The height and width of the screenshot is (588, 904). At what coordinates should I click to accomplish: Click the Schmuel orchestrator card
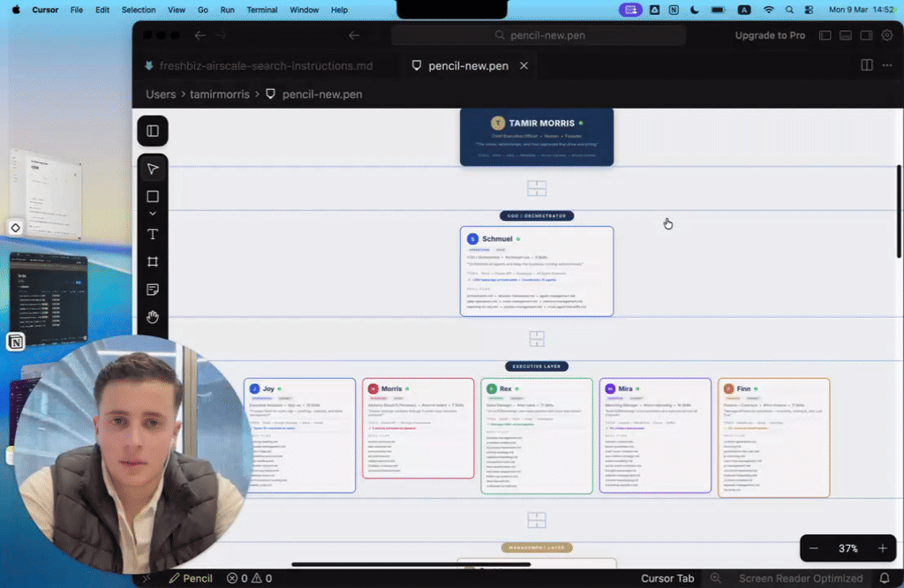pyautogui.click(x=536, y=271)
